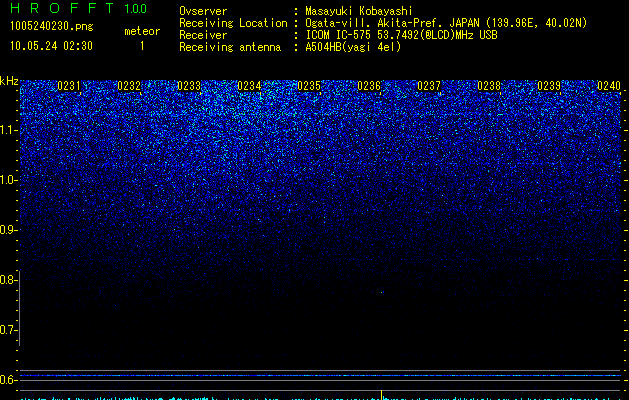629x400 pixels.
Task: Click the 0.8 kHz axis label
Action: point(8,280)
